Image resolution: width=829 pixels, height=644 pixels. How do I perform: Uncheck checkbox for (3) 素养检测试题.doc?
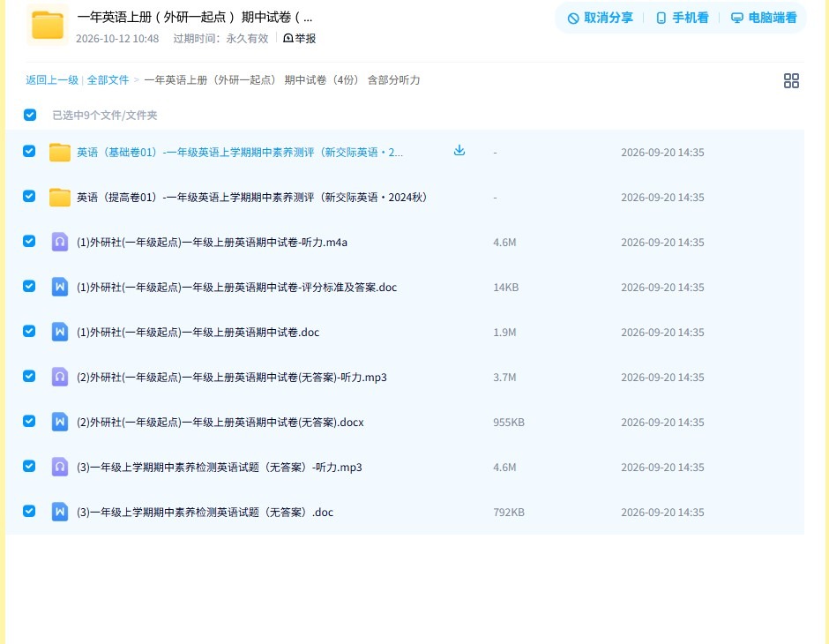click(x=29, y=511)
